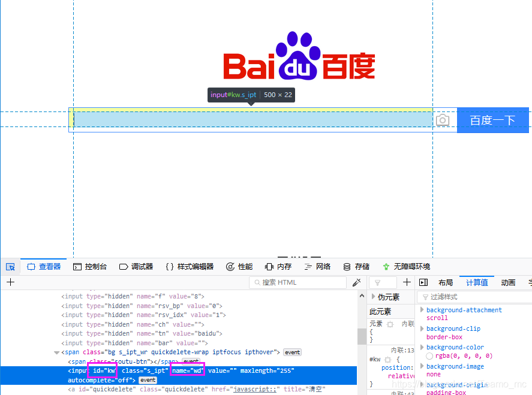The image size is (532, 395).
Task: Click the maxlength="255" attribute
Action: 267,370
